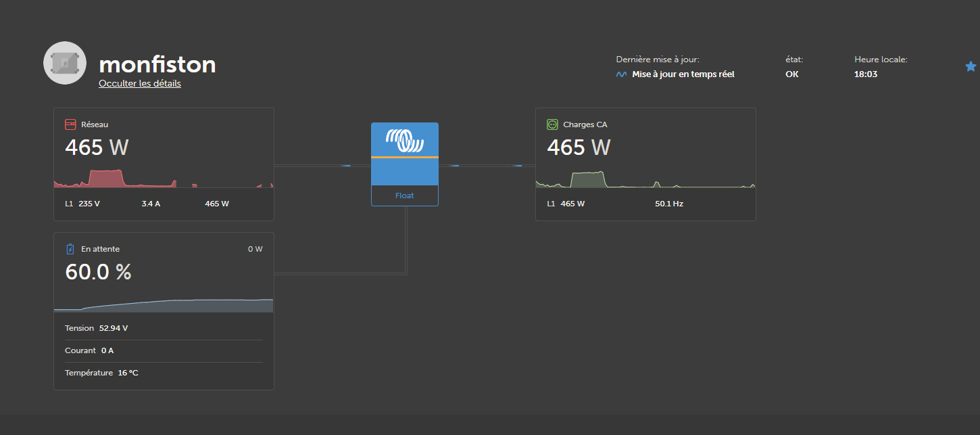Click the 0 W battery power badge

tap(255, 249)
